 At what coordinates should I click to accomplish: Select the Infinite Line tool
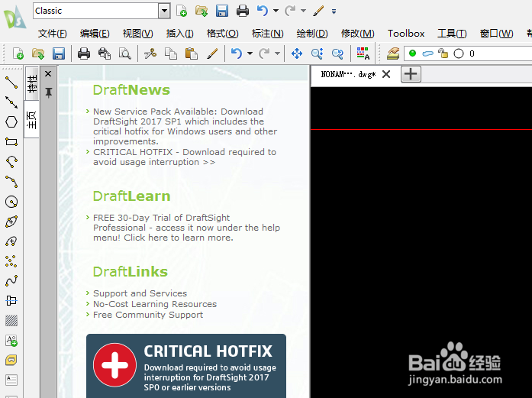pos(11,102)
